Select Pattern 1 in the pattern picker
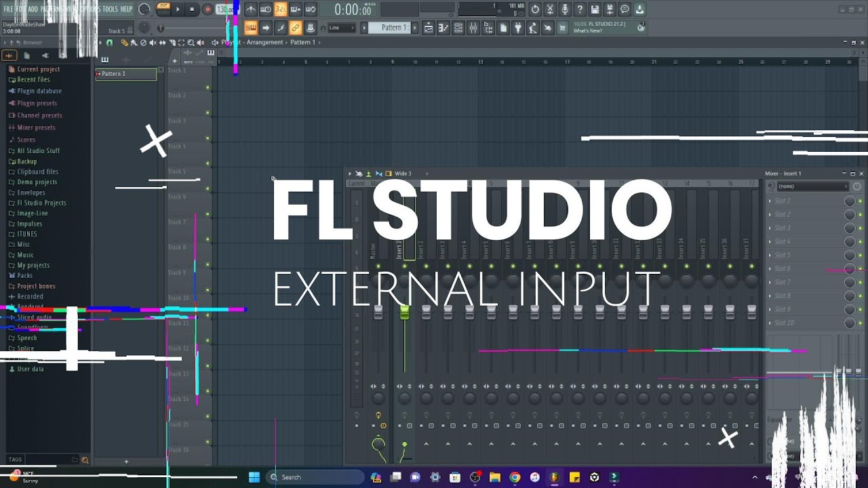Screen dimensions: 868x488 pos(126,74)
